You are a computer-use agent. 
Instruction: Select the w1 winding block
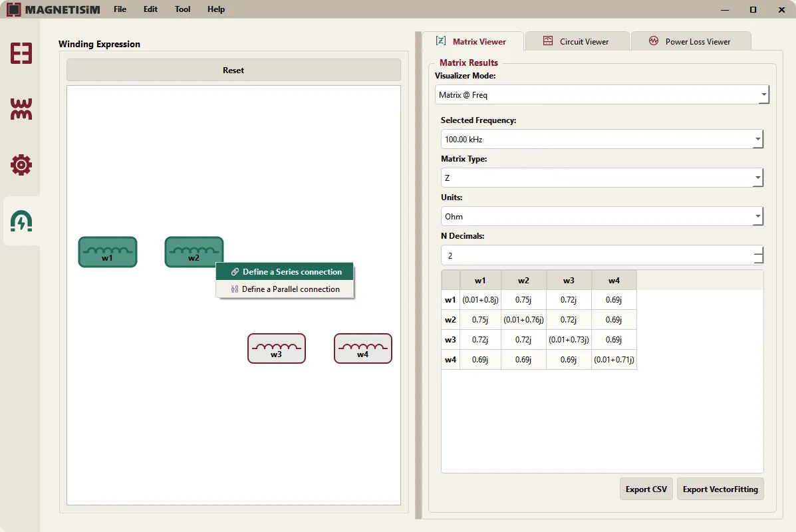pos(108,252)
